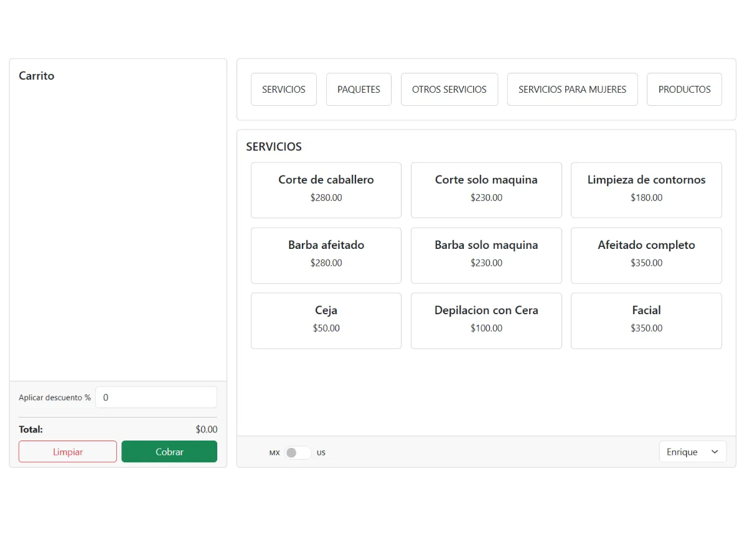This screenshot has width=747, height=560.
Task: Select the OTROS SERVICIOS category
Action: (449, 90)
